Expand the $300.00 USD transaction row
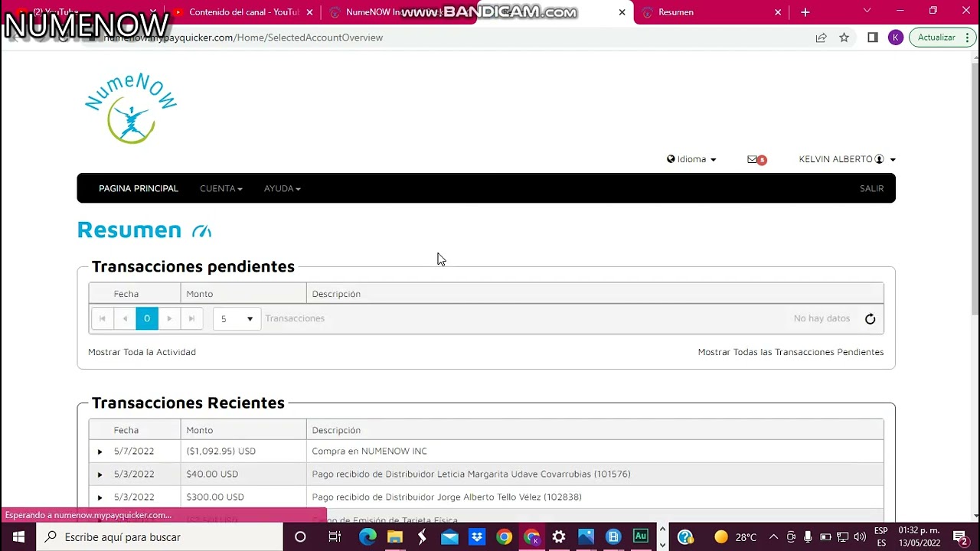This screenshot has width=980, height=551. pos(100,497)
